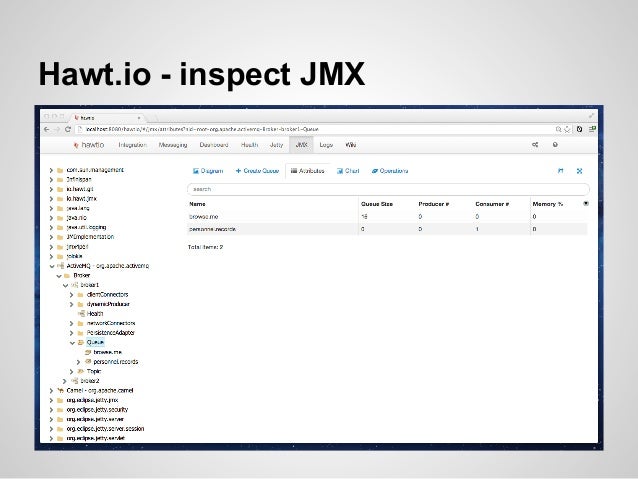Sort by Consumer # column header
The width and height of the screenshot is (638, 479).
(x=492, y=204)
